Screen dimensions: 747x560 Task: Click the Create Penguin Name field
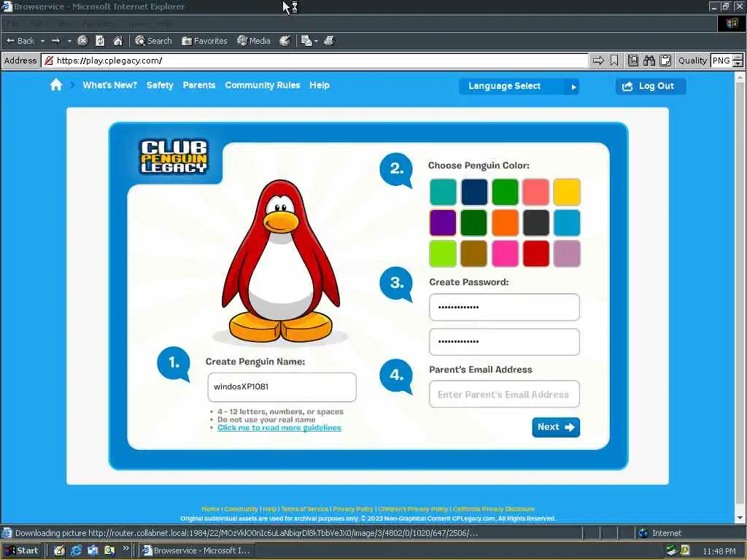coord(282,387)
